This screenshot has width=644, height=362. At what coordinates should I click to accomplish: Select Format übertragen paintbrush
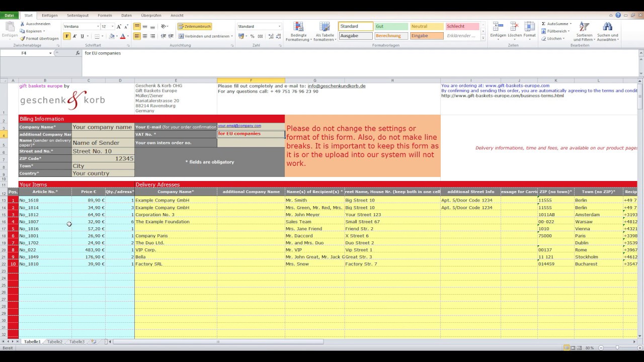coord(39,38)
